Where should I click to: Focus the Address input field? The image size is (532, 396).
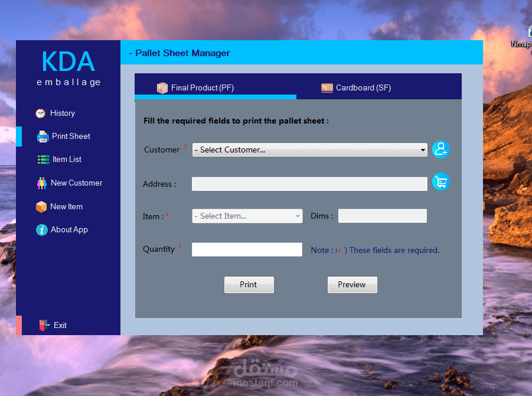pyautogui.click(x=309, y=184)
